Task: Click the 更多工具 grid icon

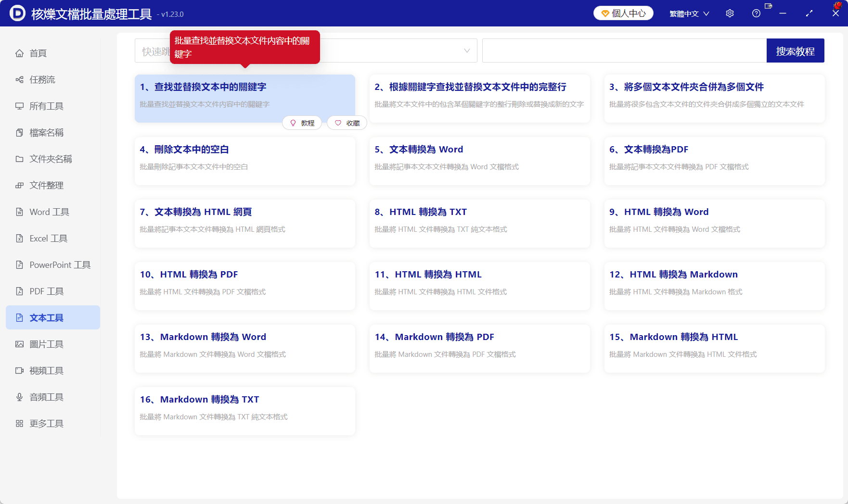Action: click(x=19, y=424)
